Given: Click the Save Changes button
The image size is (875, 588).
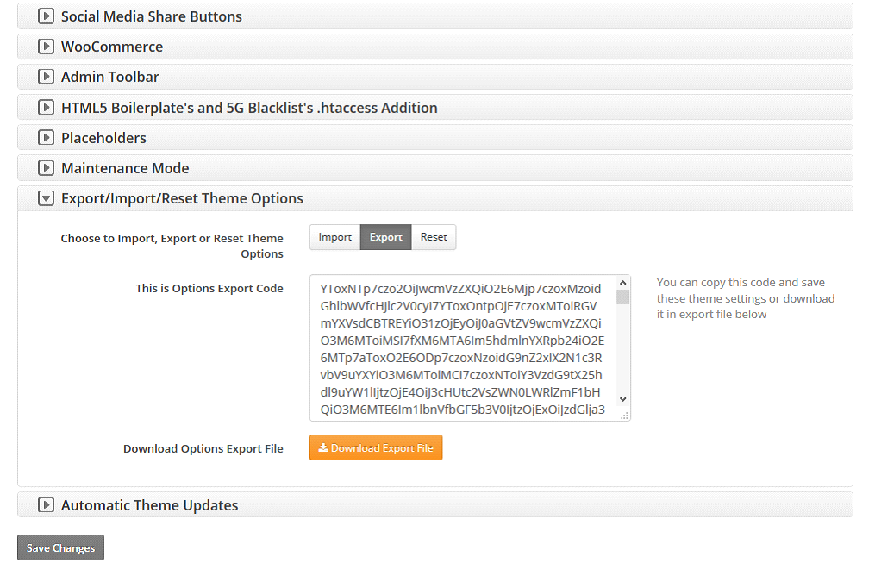Looking at the screenshot, I should coord(60,548).
